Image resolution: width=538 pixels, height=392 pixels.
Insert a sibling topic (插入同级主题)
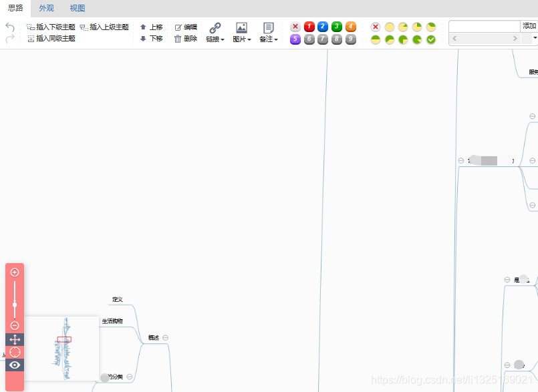(51, 39)
